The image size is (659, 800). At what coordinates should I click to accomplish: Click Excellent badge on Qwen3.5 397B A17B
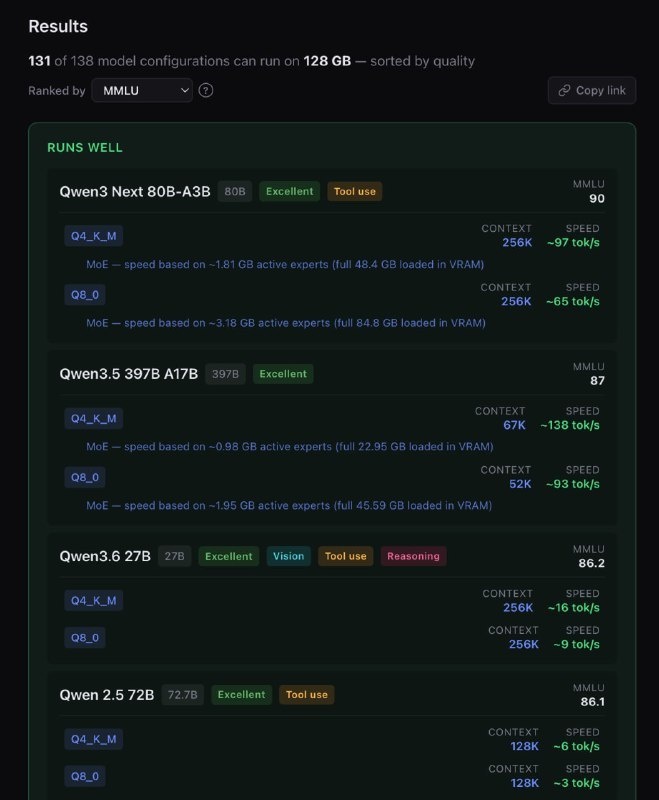[x=283, y=374]
